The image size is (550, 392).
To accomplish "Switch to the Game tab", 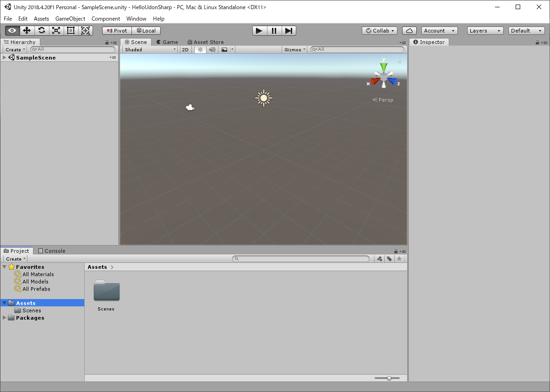I will click(167, 42).
